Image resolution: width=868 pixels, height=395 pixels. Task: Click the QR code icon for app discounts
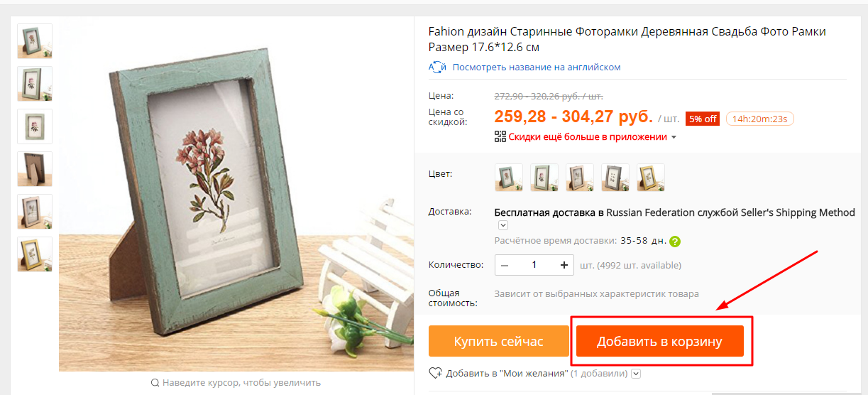pyautogui.click(x=500, y=137)
